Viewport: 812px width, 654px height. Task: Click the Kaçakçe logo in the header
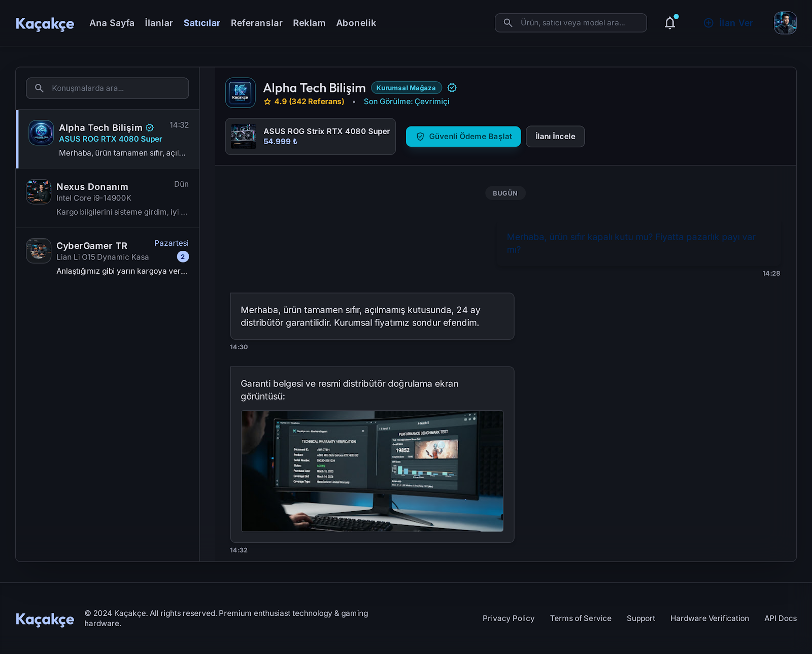pyautogui.click(x=45, y=23)
